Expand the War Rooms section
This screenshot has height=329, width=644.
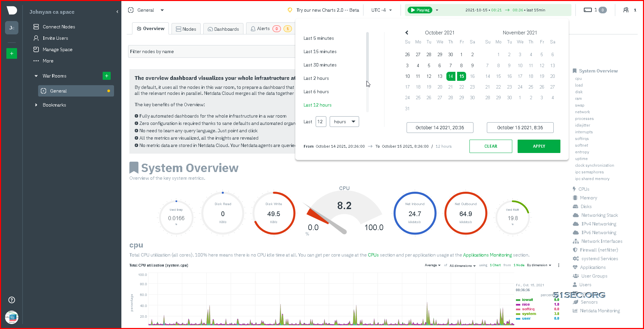[36, 76]
